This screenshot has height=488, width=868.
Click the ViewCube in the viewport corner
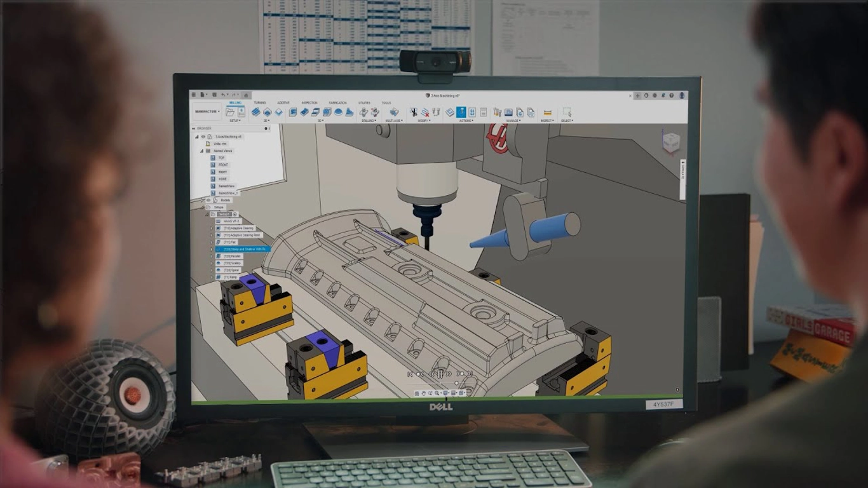coord(671,142)
